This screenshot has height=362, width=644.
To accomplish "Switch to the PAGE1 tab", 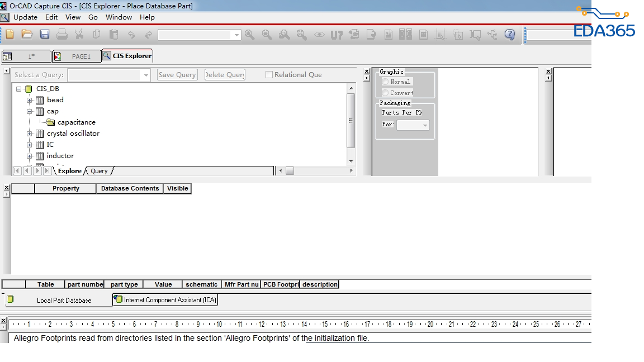I will tap(77, 56).
